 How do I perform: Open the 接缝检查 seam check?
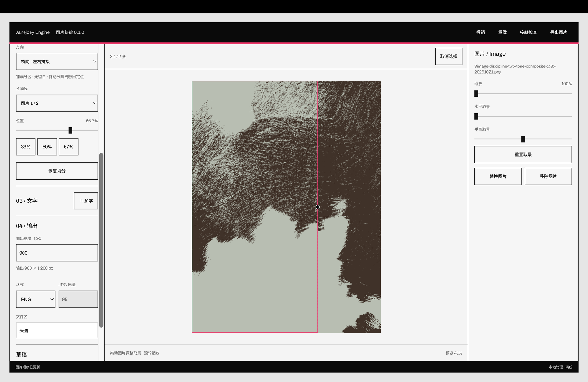coord(528,32)
